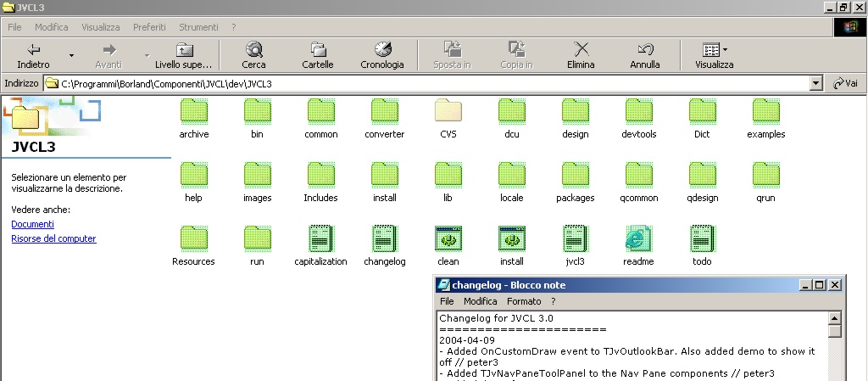Open the Avanti history dropdown arrow

(x=147, y=55)
